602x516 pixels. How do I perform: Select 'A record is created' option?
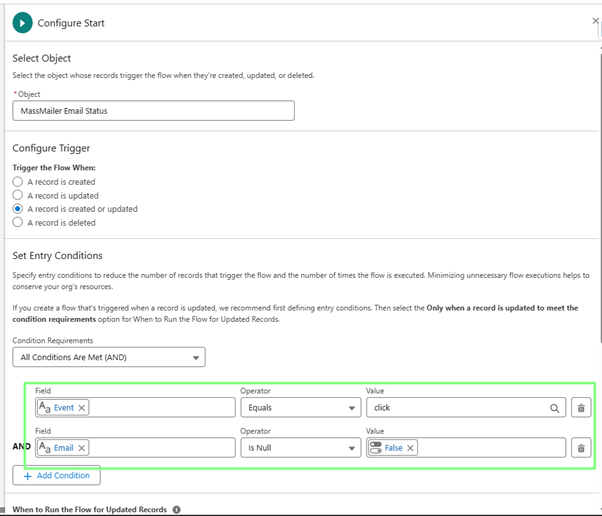pos(18,182)
